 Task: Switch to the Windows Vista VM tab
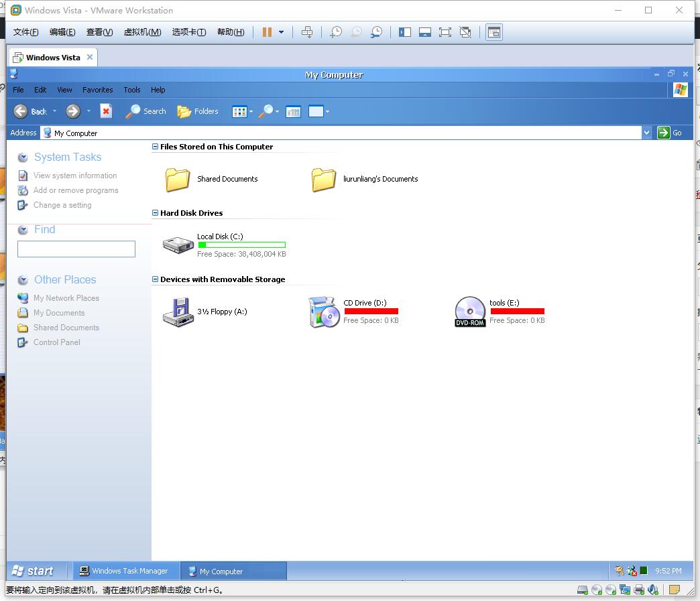click(x=53, y=58)
